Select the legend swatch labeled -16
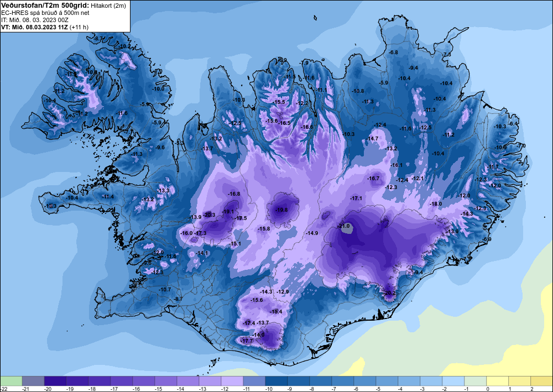Screen dimensions: 553x392 click(144, 381)
